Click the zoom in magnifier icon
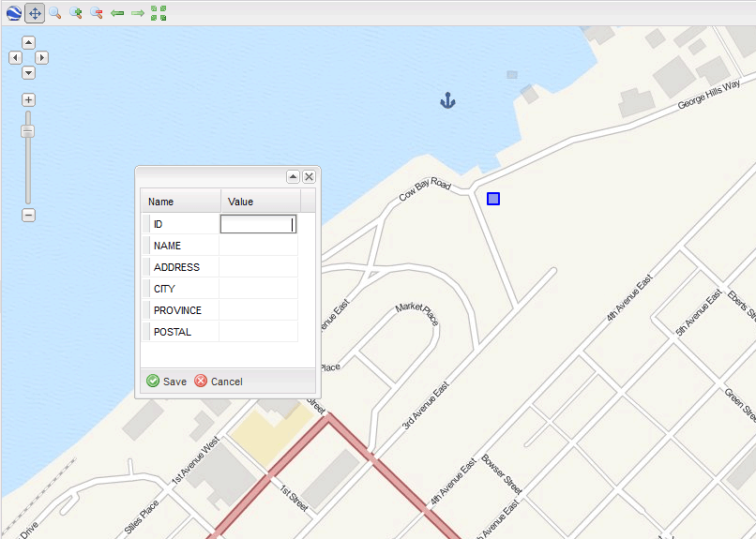756x539 pixels. pos(76,13)
